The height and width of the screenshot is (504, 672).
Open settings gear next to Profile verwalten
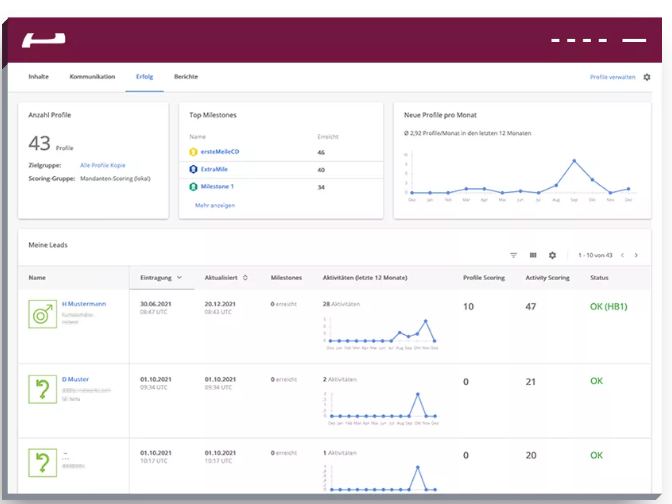(646, 77)
